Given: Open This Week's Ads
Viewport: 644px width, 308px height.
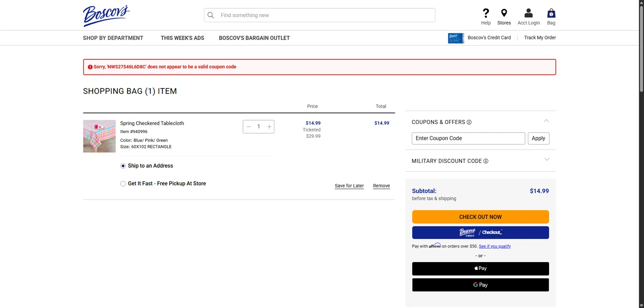Looking at the screenshot, I should (182, 38).
